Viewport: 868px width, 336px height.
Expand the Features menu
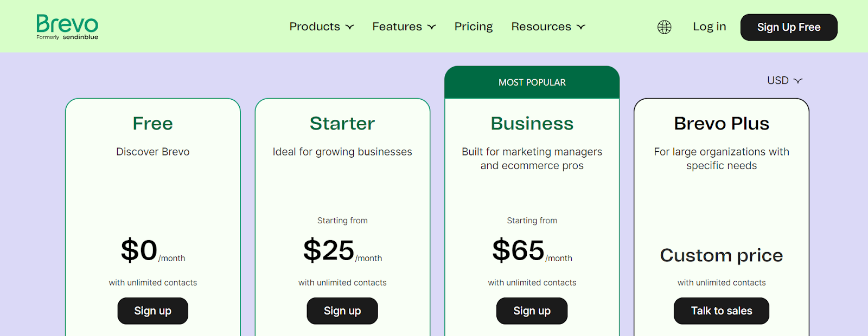(x=404, y=27)
